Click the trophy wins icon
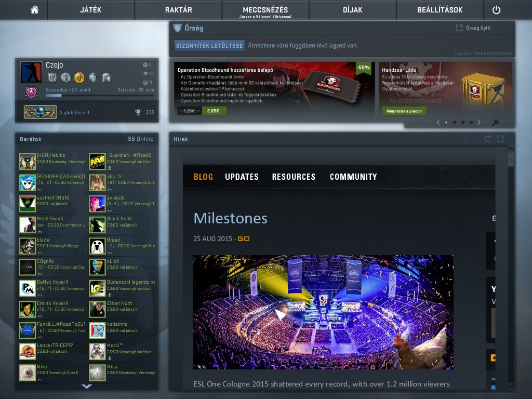The image size is (532, 399). click(x=138, y=112)
